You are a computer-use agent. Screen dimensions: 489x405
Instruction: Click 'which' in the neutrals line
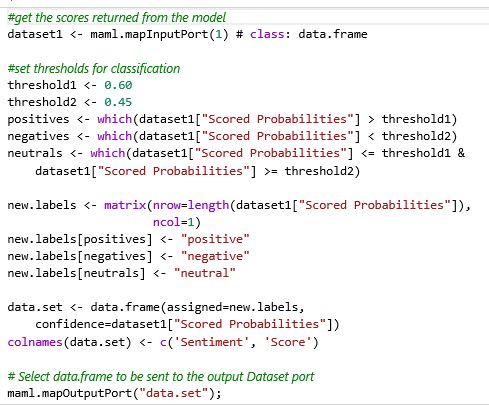108,153
